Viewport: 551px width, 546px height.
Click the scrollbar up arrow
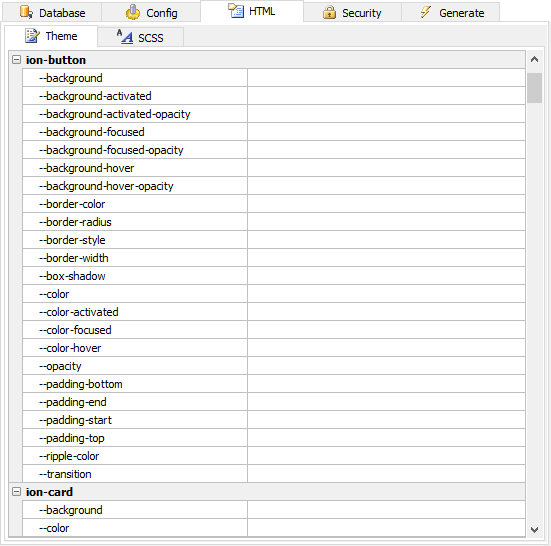click(x=534, y=59)
